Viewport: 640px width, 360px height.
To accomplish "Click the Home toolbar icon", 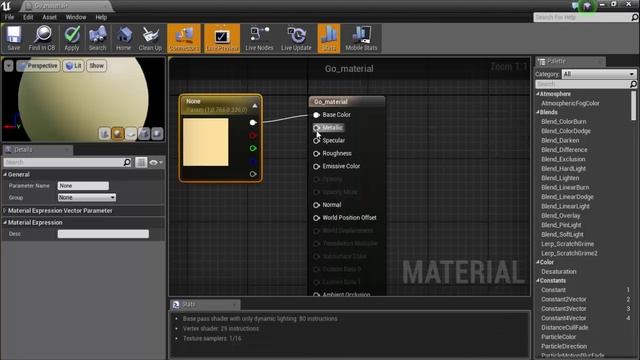I will pos(123,38).
